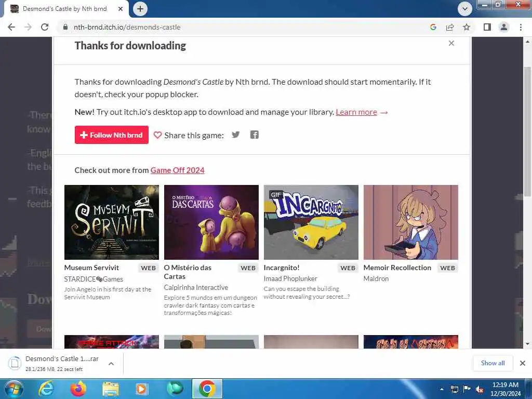Viewport: 532px width, 399px height.
Task: Open a new tab with plus button
Action: (x=140, y=9)
